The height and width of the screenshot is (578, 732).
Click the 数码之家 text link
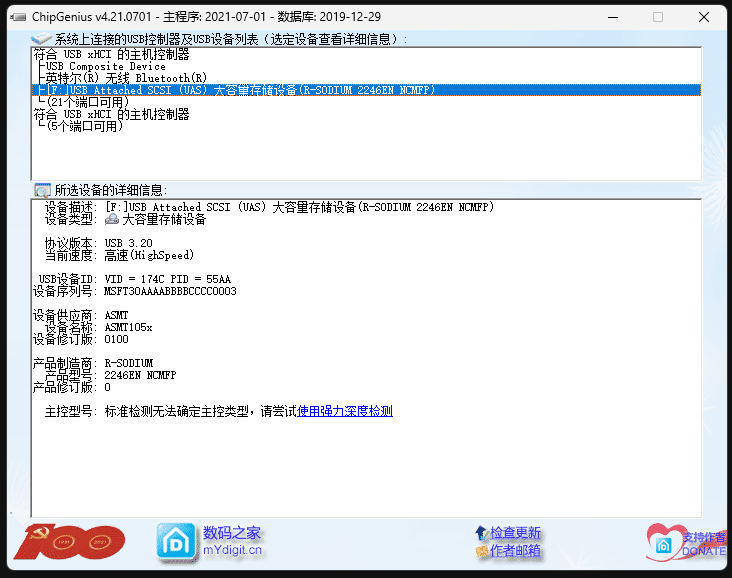coord(232,533)
